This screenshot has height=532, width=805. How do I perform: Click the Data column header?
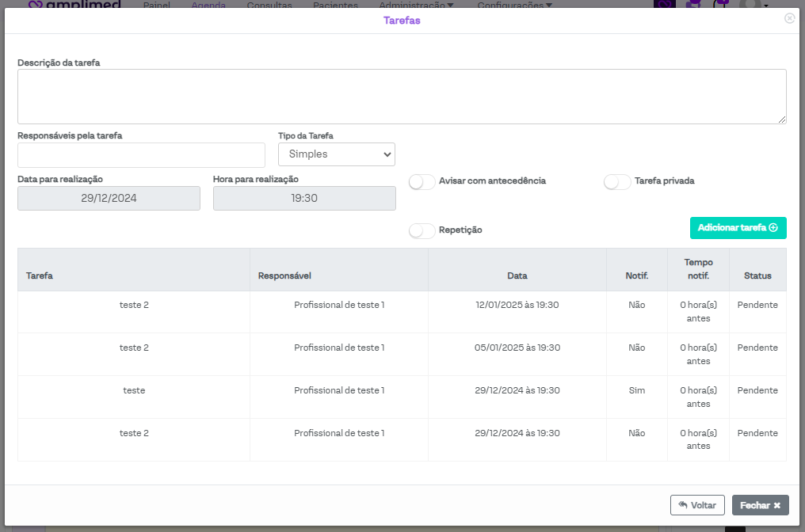click(x=517, y=276)
